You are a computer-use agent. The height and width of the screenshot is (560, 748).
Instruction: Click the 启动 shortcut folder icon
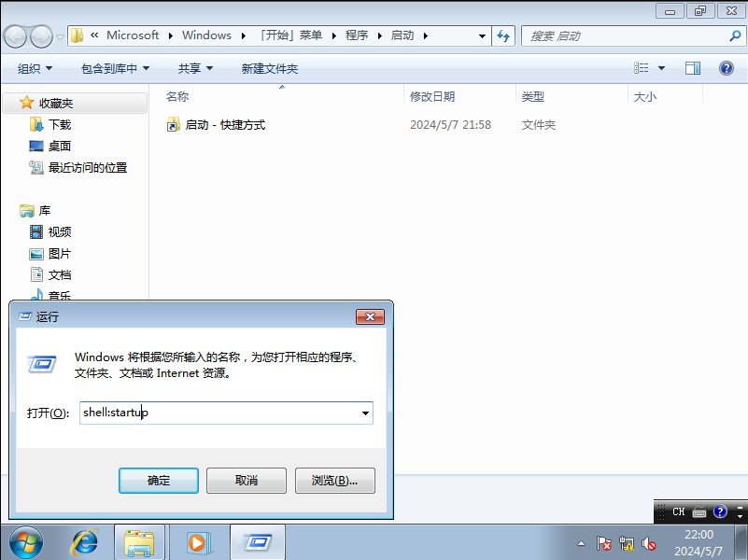(173, 125)
